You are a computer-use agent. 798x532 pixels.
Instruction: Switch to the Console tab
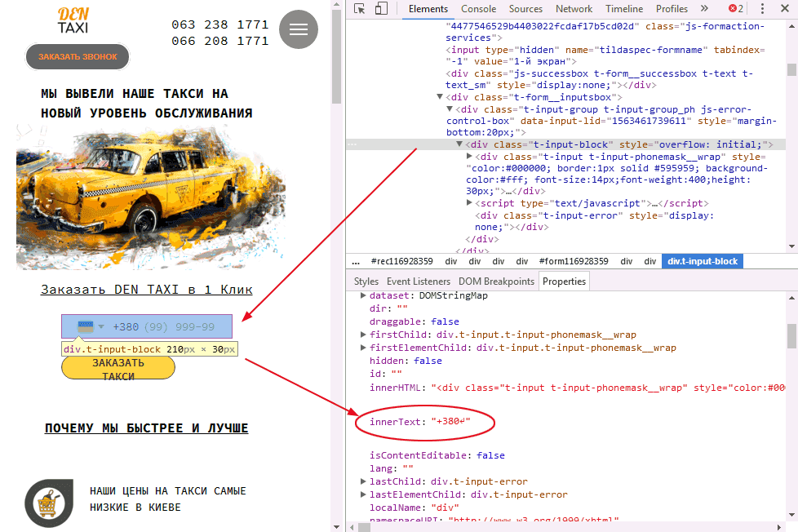(478, 9)
